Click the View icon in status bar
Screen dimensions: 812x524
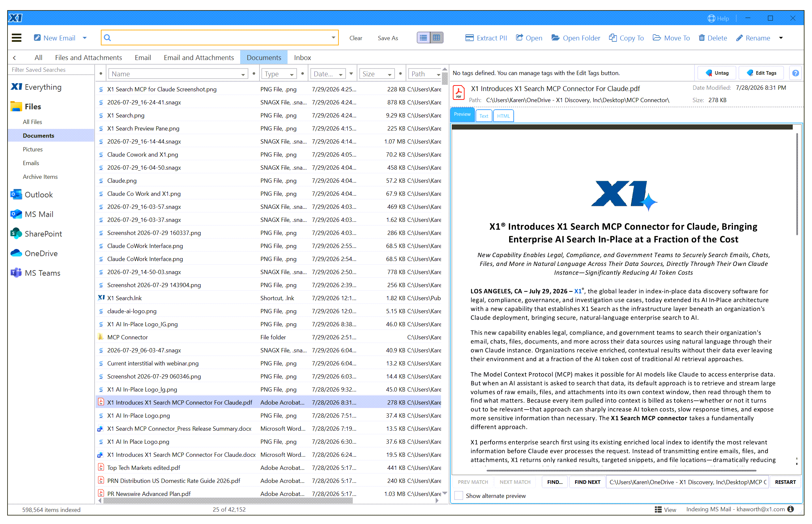[x=658, y=510]
